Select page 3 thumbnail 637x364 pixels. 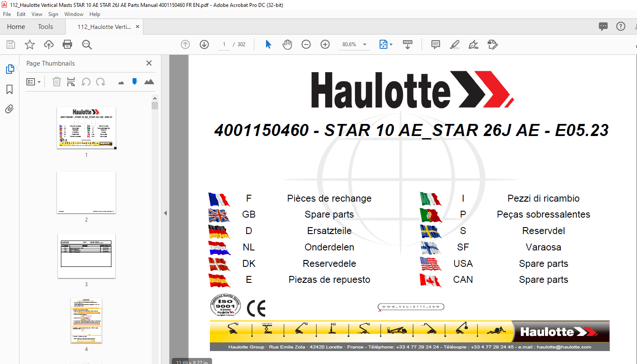tap(86, 256)
